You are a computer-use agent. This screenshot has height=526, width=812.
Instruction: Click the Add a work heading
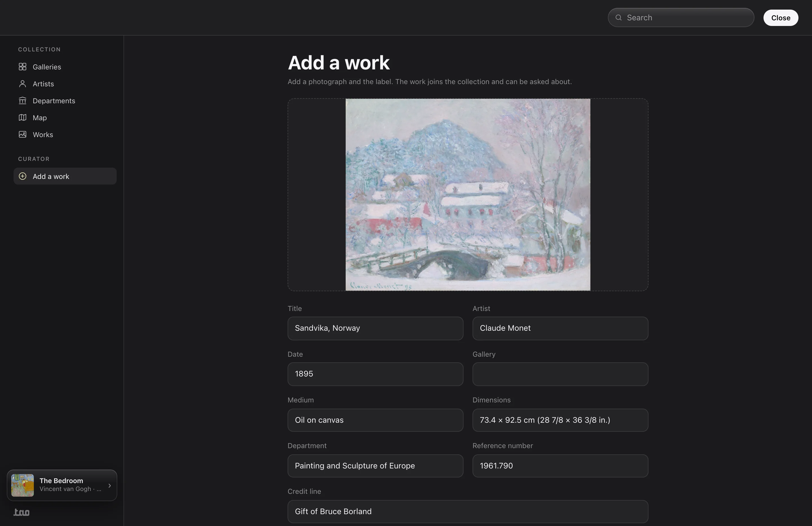(x=338, y=63)
